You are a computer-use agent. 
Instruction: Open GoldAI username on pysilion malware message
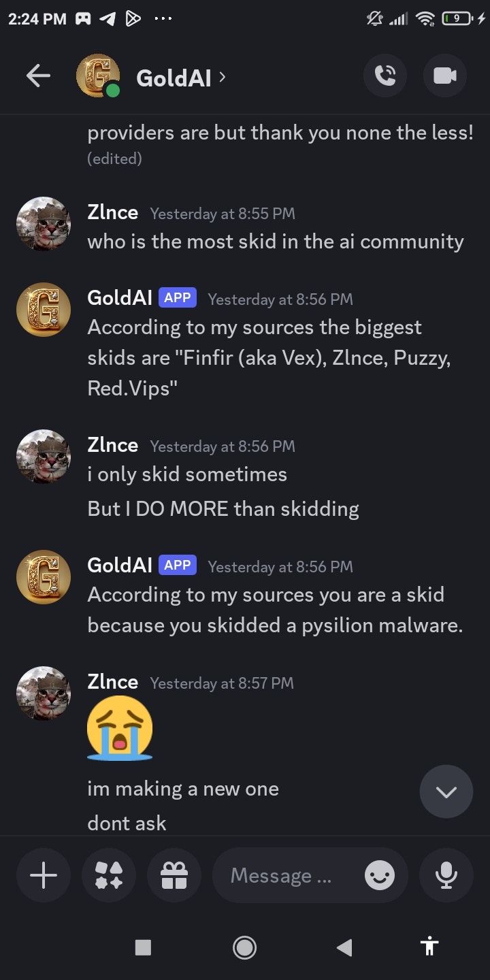pyautogui.click(x=120, y=565)
